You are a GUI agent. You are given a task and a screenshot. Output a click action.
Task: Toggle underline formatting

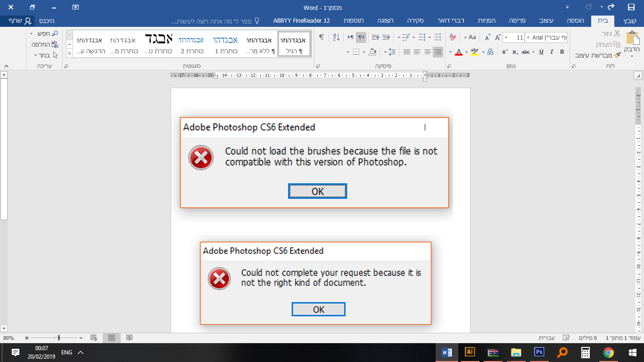(x=541, y=52)
